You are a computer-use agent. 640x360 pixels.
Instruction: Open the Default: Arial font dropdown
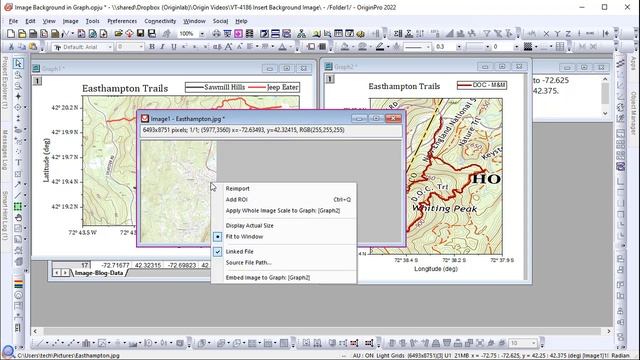(110, 47)
